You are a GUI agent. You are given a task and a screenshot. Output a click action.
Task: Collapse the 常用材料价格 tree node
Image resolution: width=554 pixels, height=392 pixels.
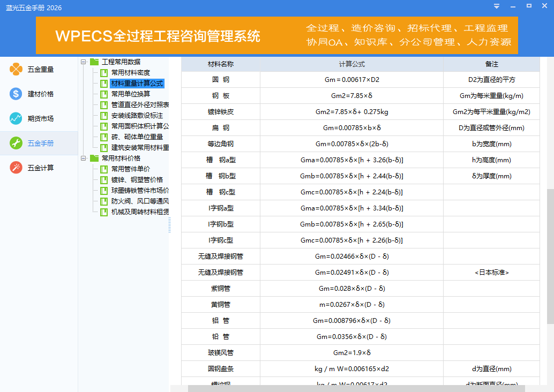click(x=83, y=159)
